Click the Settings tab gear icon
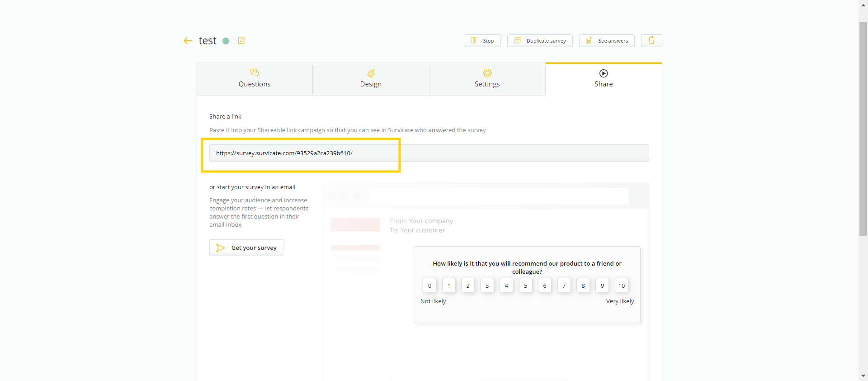 coord(487,73)
